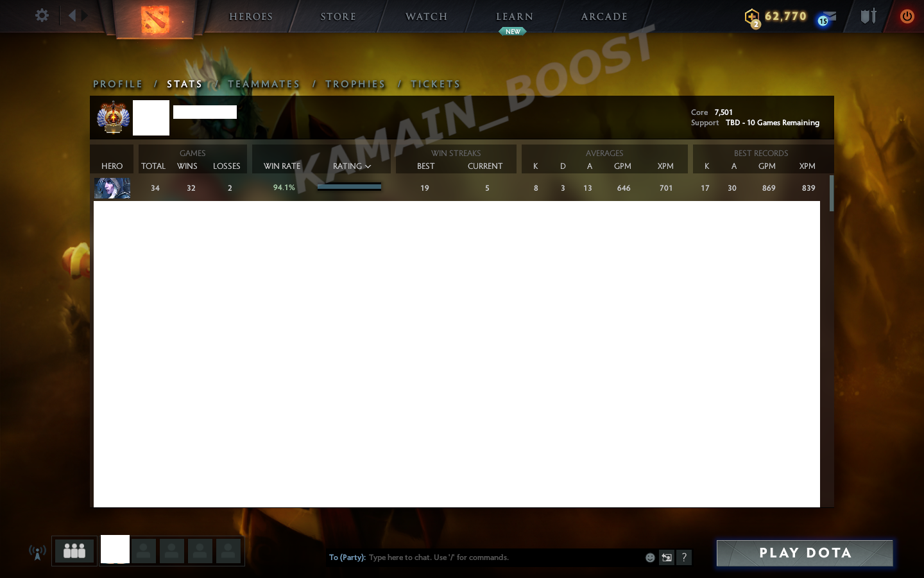
Task: Sort by Losses column header
Action: (227, 166)
